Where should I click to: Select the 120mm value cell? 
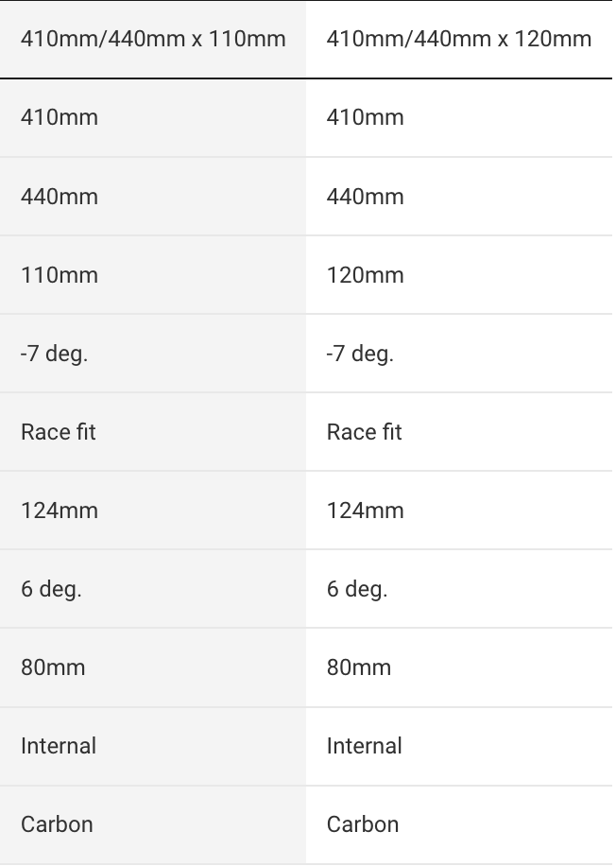pos(366,275)
